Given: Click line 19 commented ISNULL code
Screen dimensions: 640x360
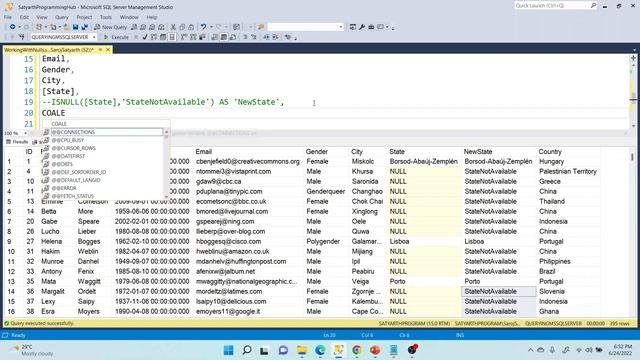Looking at the screenshot, I should [163, 102].
